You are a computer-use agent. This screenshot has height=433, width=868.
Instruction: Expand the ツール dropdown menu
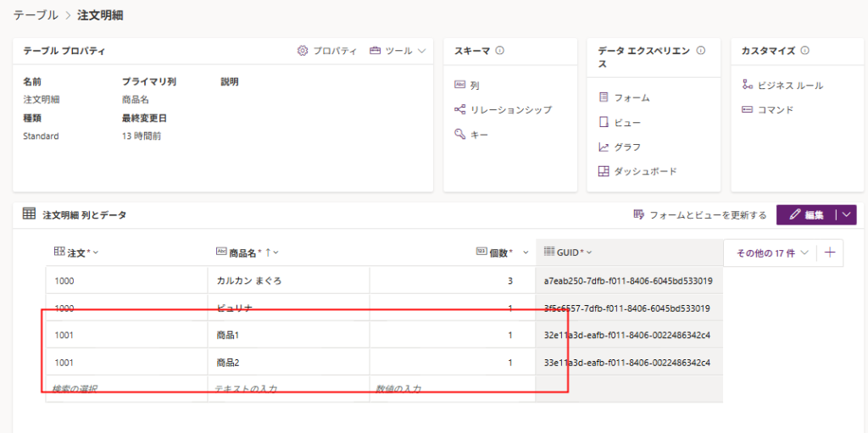click(x=397, y=51)
